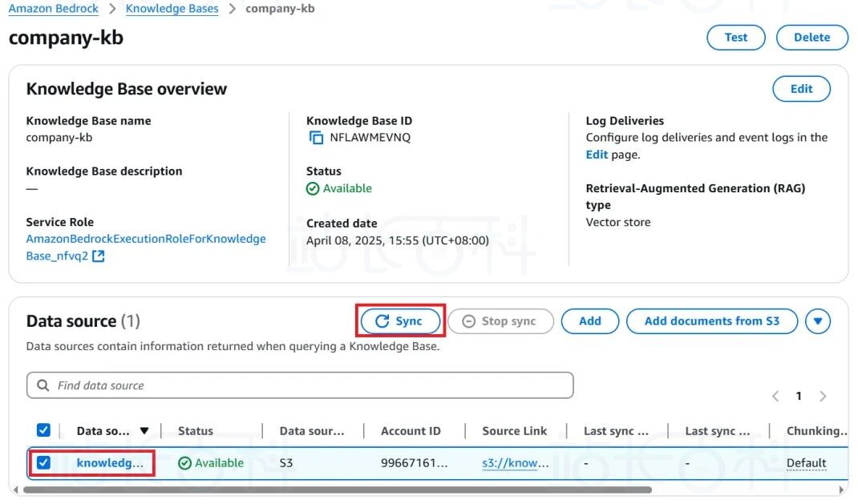Screen dimensions: 858x504
Task: Click the Sync data source button
Action: tap(400, 321)
